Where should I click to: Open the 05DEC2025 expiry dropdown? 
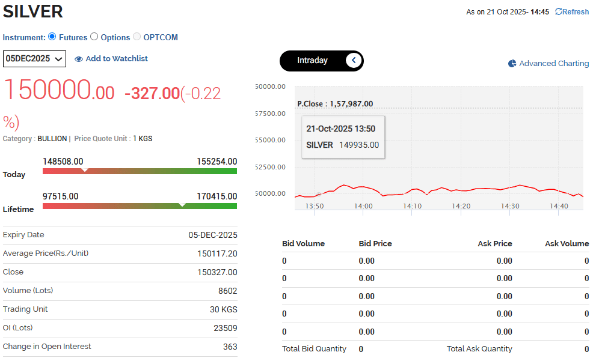[34, 59]
